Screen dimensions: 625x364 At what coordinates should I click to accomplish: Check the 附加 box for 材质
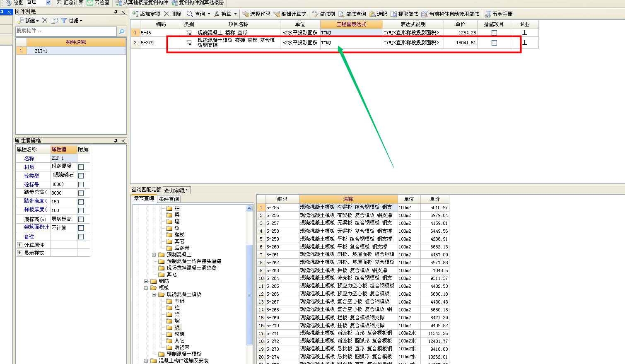tap(81, 167)
